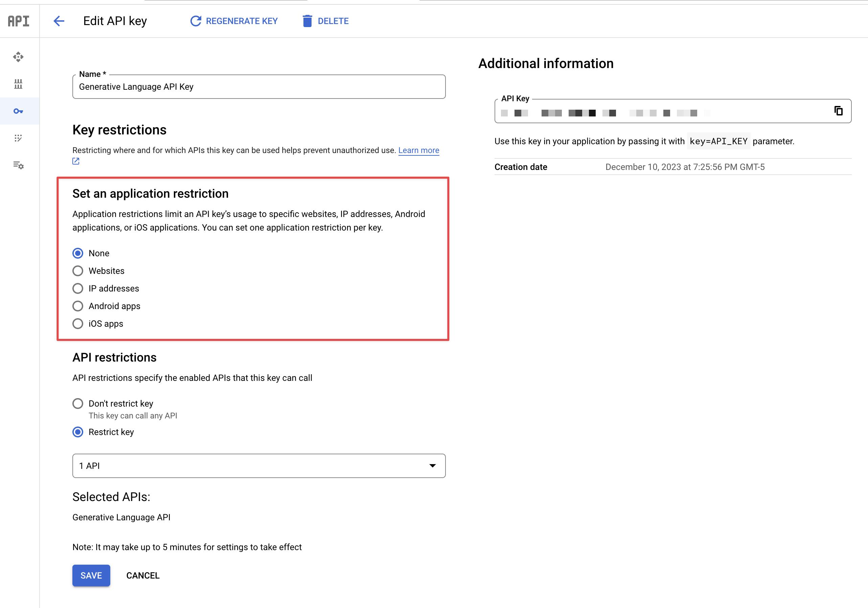Open the Credentials key sidebar icon
Viewport: 868px width, 608px height.
(x=18, y=111)
